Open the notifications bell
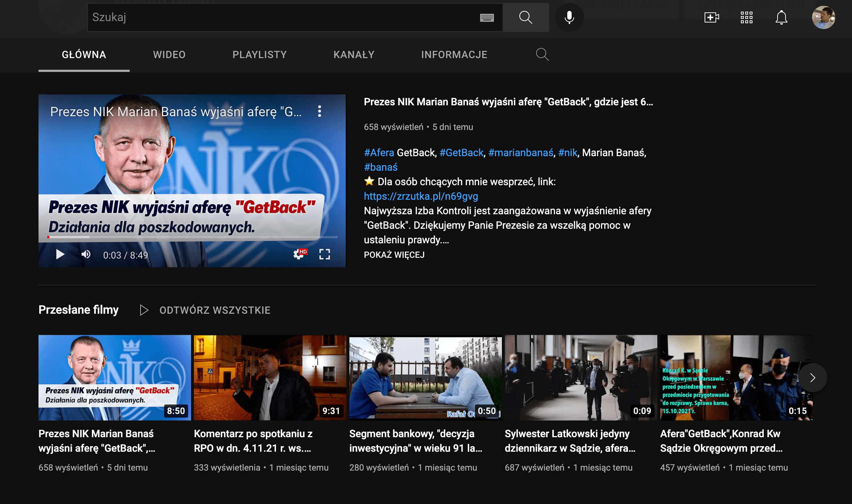This screenshot has width=852, height=504. tap(781, 17)
